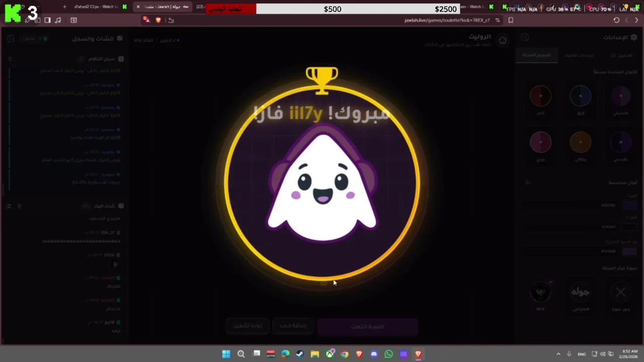Open WhatsApp from the taskbar
The image size is (644, 362).
coord(388,354)
